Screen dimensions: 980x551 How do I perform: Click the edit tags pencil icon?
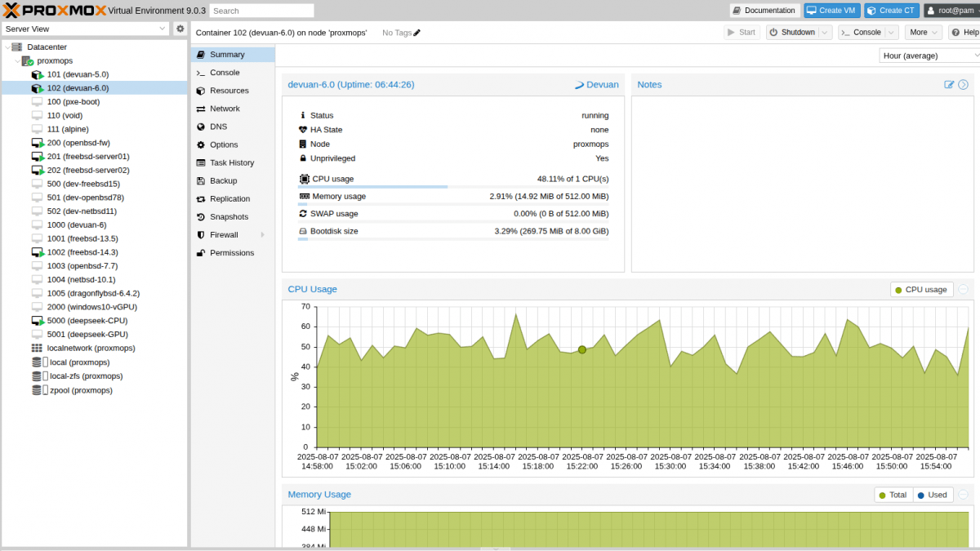[x=417, y=33]
